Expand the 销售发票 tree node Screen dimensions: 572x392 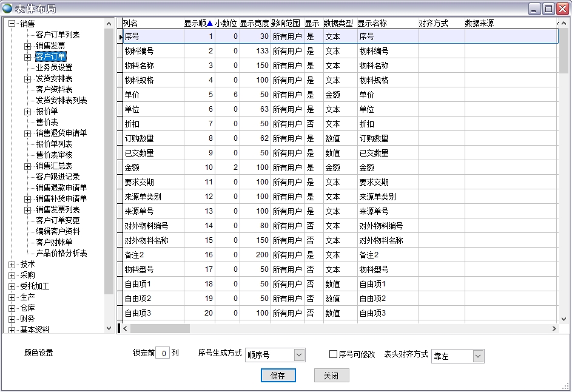(27, 46)
